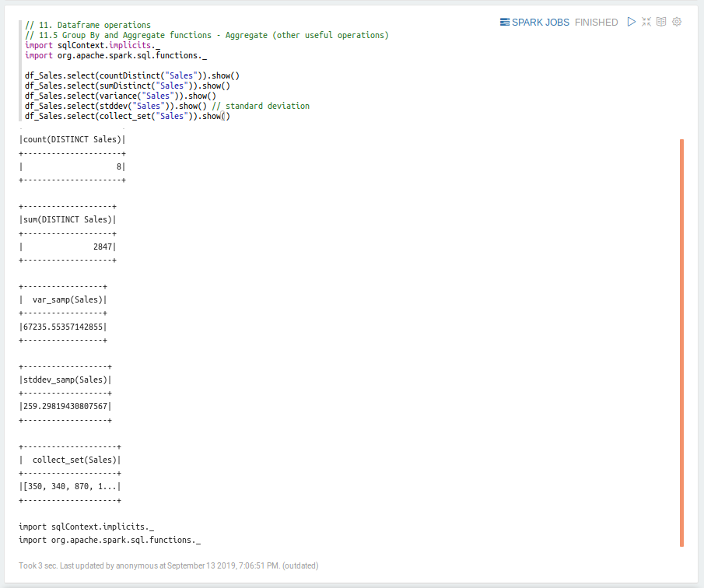This screenshot has height=588, width=704.
Task: Open paragraph settings gear icon
Action: tap(677, 22)
